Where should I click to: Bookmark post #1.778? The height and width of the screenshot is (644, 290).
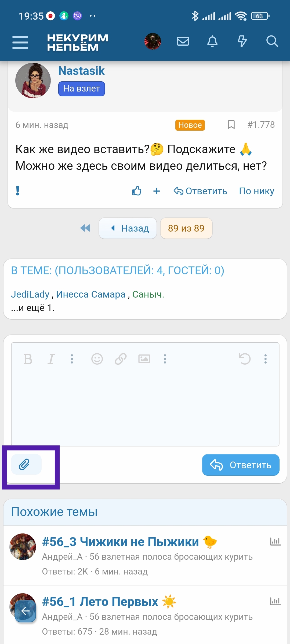(x=231, y=125)
